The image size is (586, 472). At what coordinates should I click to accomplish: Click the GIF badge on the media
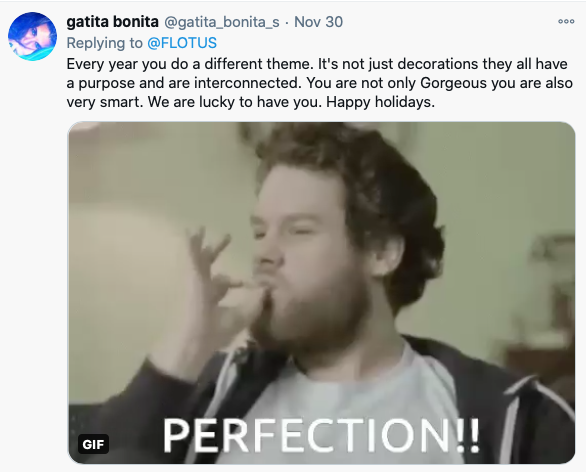[93, 444]
